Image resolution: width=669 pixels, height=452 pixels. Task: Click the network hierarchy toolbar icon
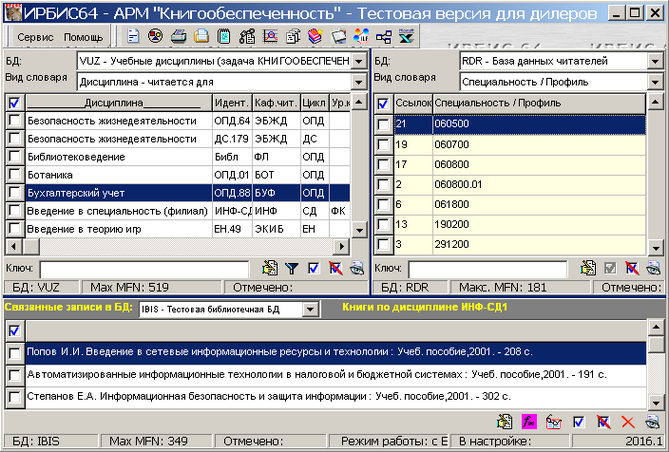(384, 37)
